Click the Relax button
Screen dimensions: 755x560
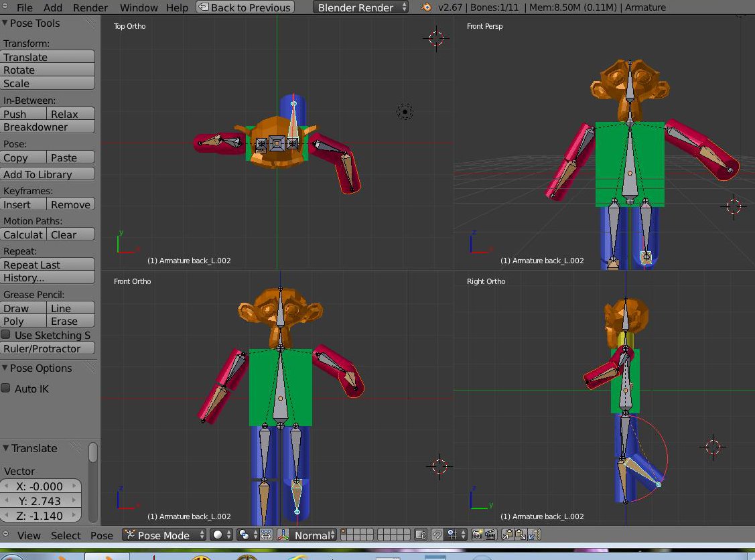tap(71, 114)
